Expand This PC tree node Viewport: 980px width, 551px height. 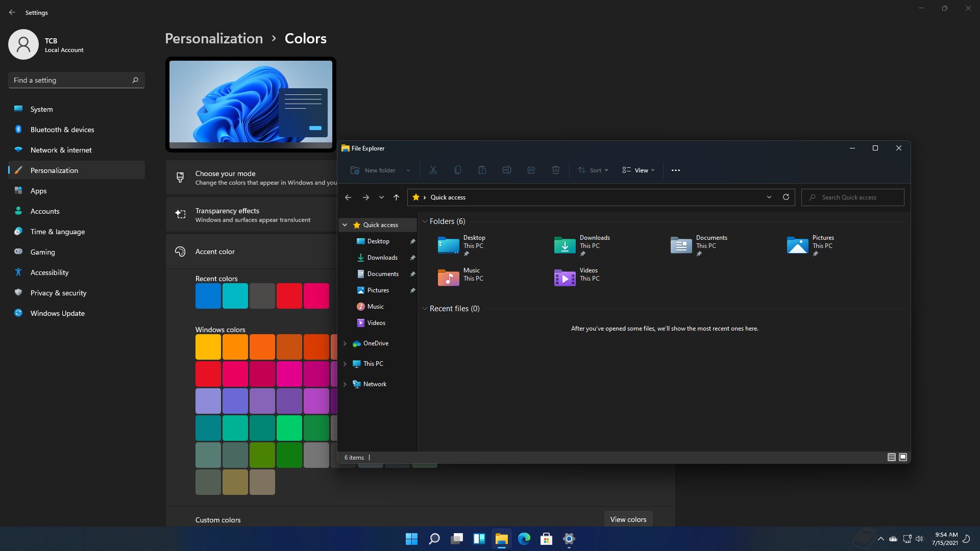pos(345,364)
